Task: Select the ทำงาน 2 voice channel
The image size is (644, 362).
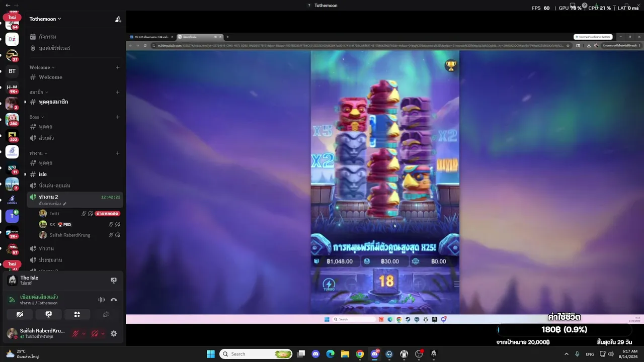Action: tap(48, 197)
